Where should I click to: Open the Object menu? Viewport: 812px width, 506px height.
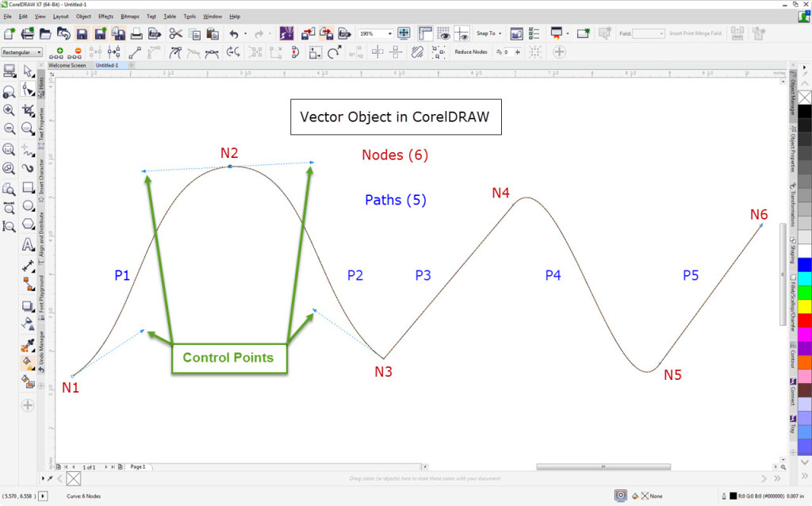click(83, 17)
